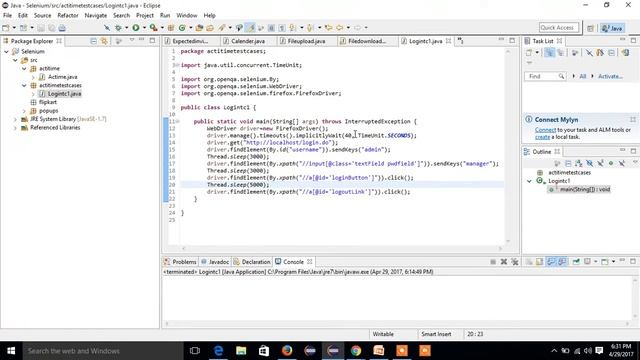Viewport: 640px width, 360px height.
Task: Toggle Mark Occurrences in main toolbar
Action: (251, 28)
